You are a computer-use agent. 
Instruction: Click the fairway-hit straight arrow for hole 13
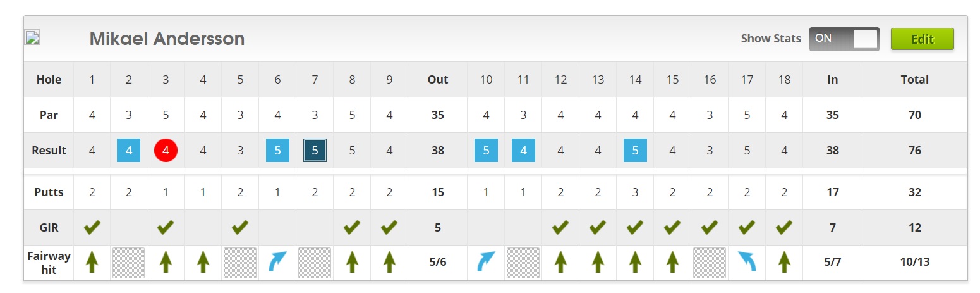[598, 262]
